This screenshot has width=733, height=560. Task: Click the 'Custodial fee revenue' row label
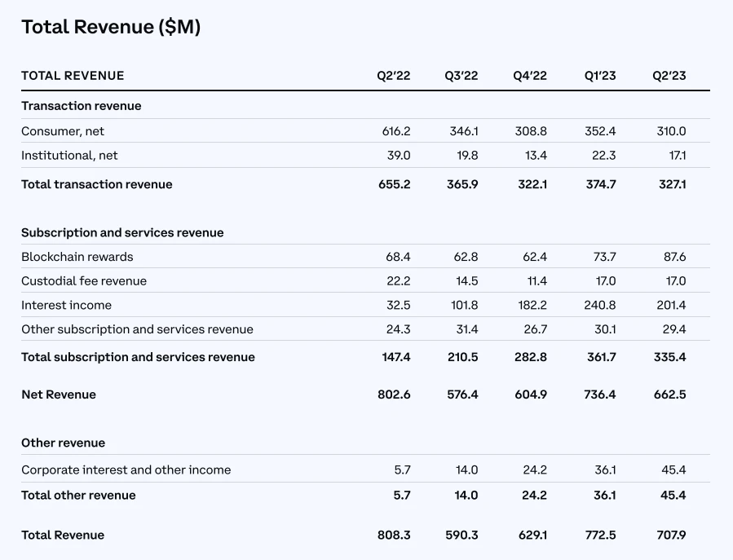[84, 281]
